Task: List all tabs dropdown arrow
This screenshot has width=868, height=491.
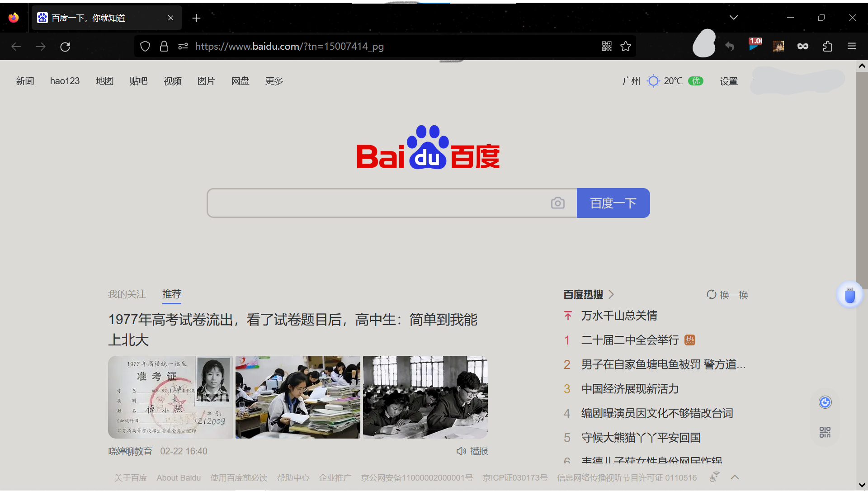Action: [x=734, y=18]
